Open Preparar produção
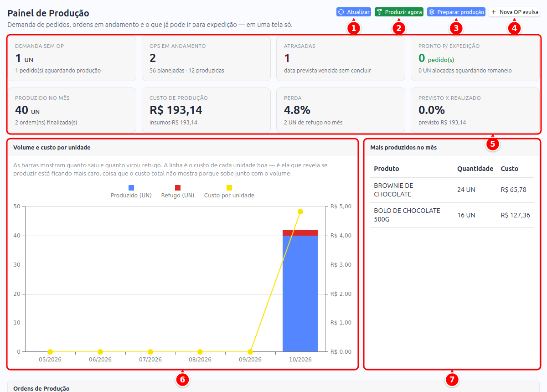 click(x=456, y=12)
